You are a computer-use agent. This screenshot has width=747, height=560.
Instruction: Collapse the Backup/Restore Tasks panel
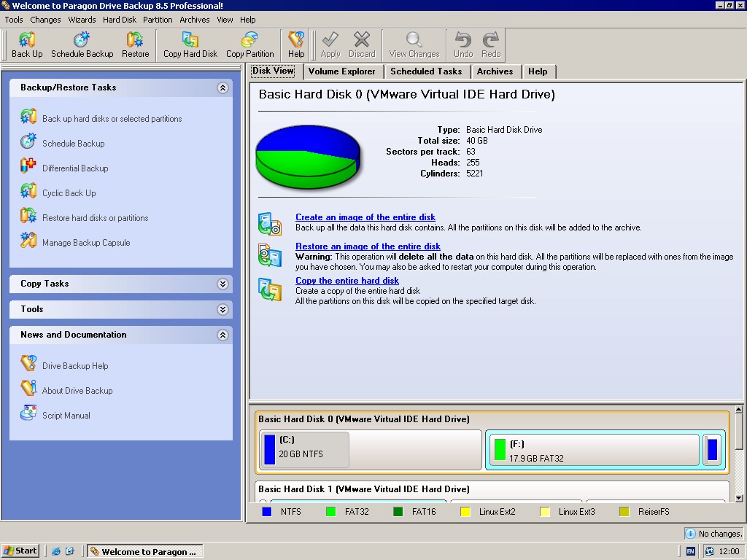[222, 87]
